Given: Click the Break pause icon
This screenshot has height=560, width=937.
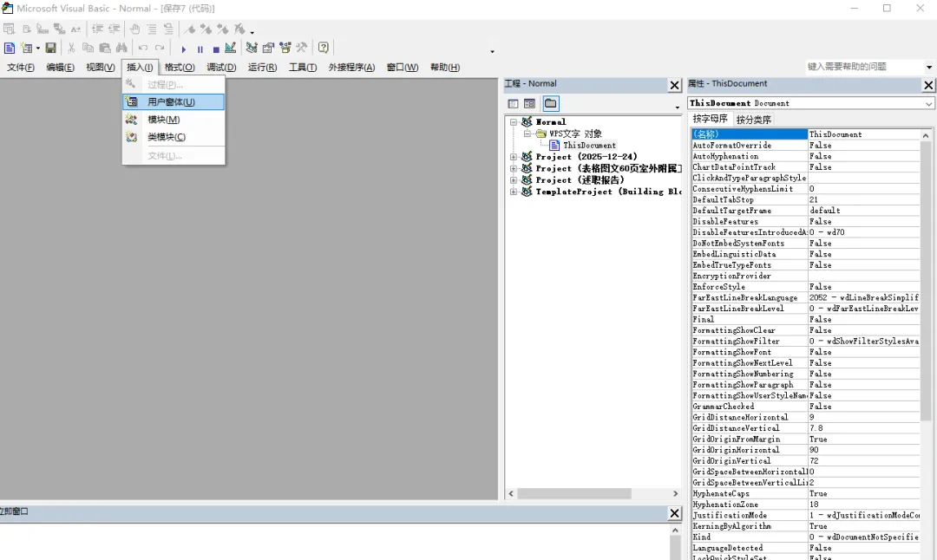Looking at the screenshot, I should (200, 49).
